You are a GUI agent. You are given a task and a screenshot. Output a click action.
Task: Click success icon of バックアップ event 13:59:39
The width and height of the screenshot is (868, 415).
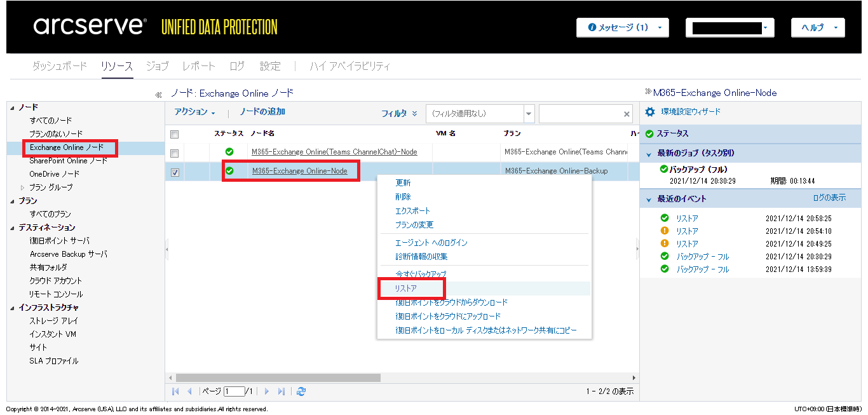click(x=665, y=269)
